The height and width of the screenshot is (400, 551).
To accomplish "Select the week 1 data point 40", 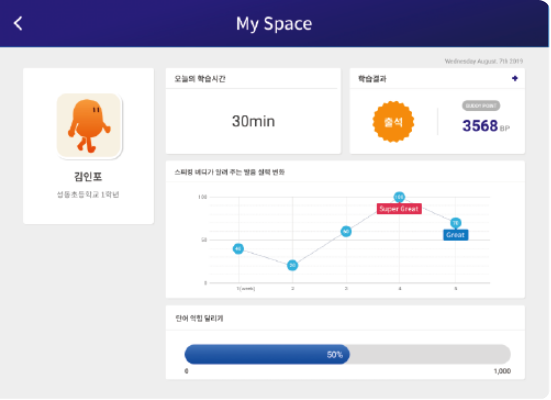I will (238, 249).
